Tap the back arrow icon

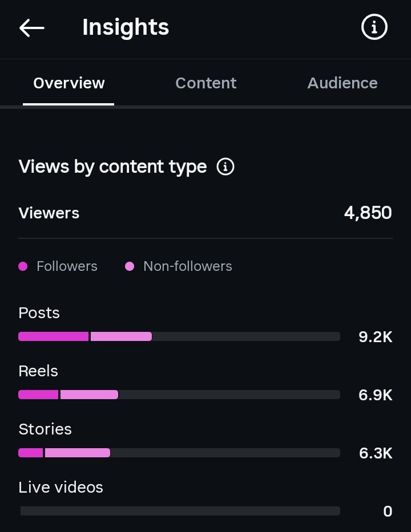(31, 27)
